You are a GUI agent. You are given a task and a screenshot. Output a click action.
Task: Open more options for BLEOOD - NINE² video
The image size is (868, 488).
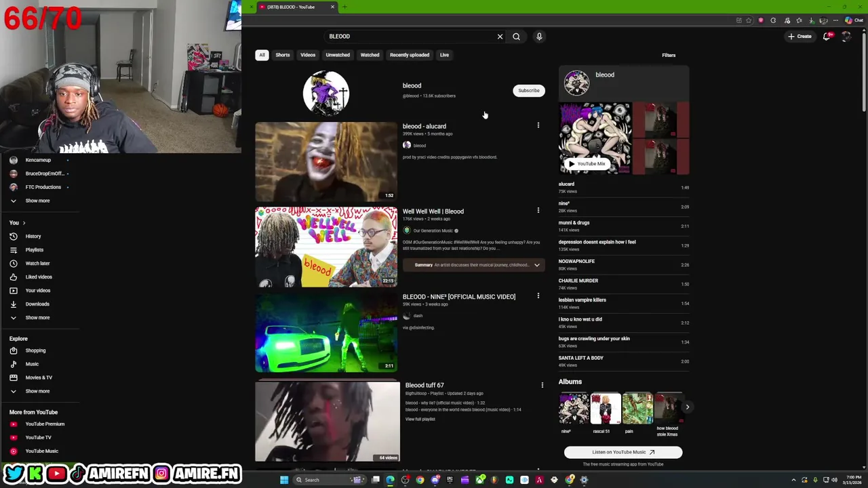538,296
